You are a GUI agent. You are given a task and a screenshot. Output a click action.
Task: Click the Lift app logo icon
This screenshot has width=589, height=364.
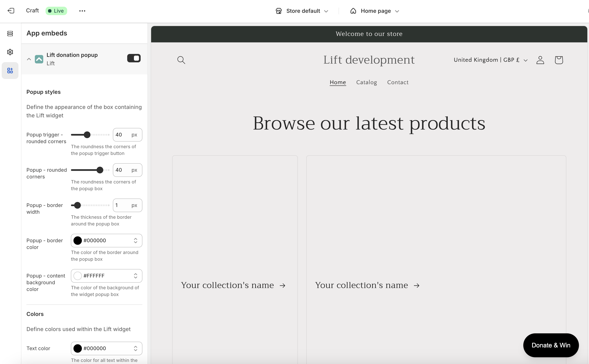(x=39, y=59)
